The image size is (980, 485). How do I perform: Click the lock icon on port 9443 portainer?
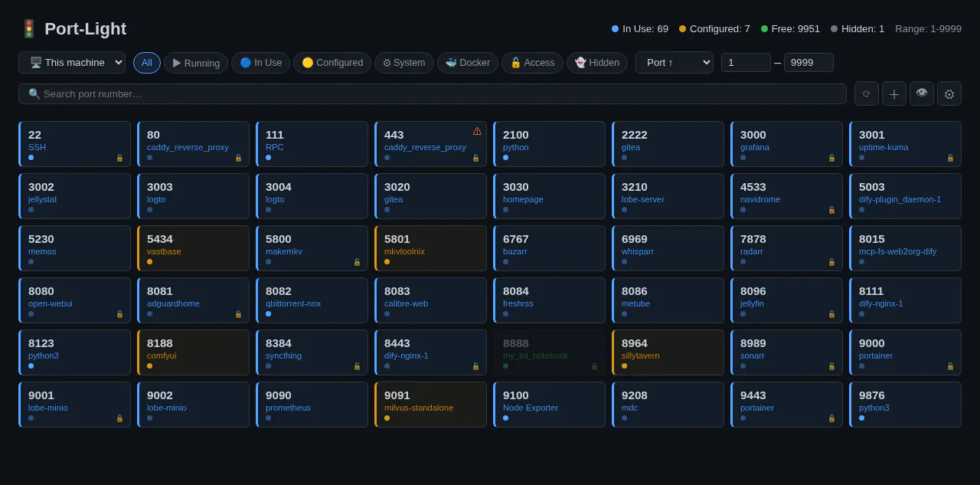pos(831,418)
